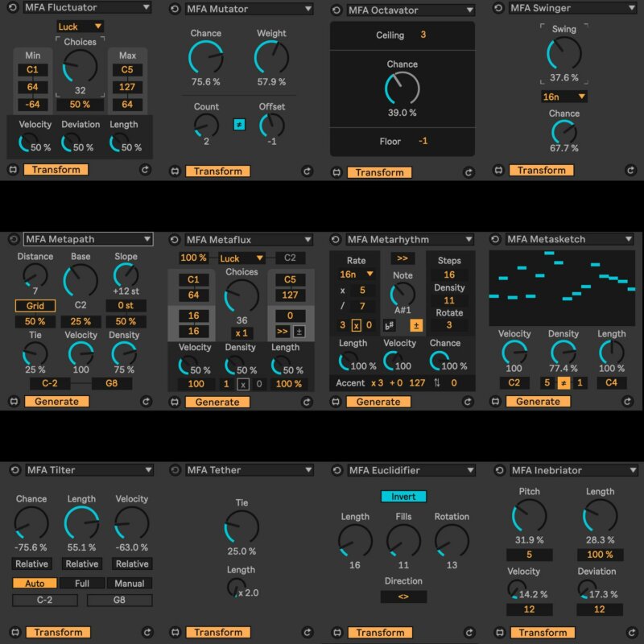Open the MFA Tether preset dropdown

250,470
